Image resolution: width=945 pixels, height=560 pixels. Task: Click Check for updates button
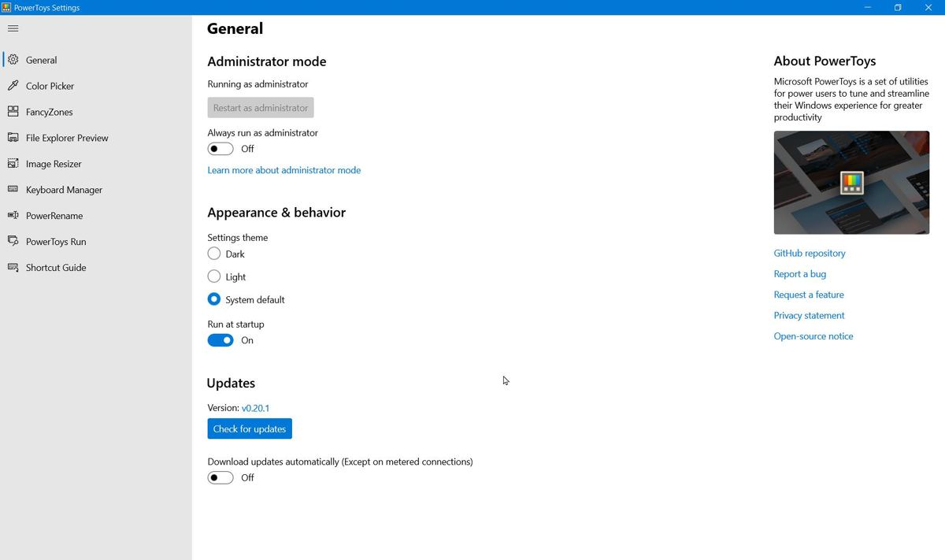pyautogui.click(x=250, y=429)
